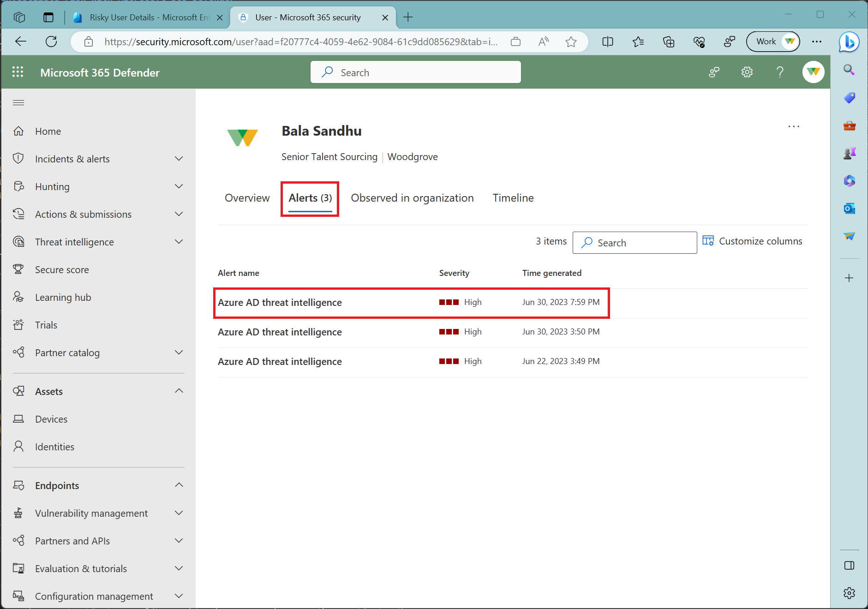Open alert generated Jun 22 3:49 PM
The image size is (868, 609).
tap(513, 362)
